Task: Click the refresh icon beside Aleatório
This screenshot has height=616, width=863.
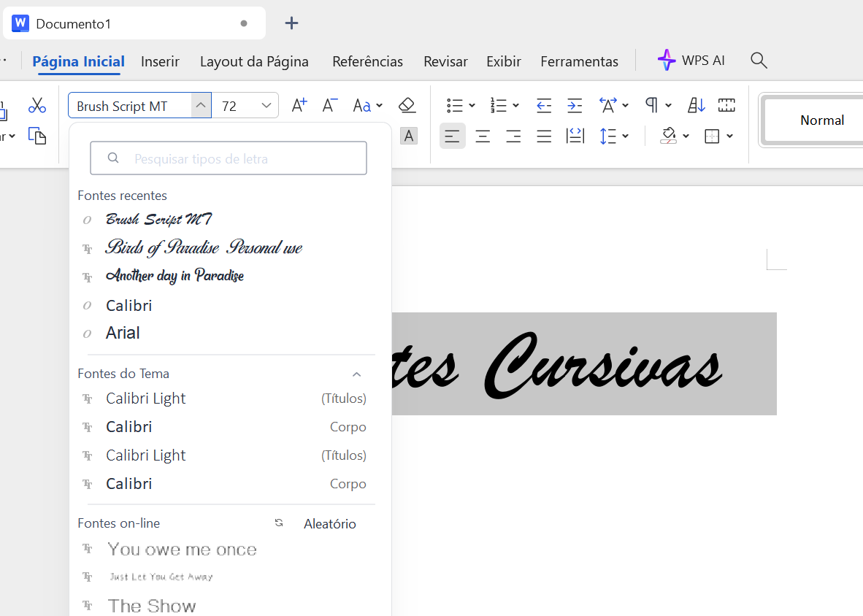Action: (x=279, y=523)
